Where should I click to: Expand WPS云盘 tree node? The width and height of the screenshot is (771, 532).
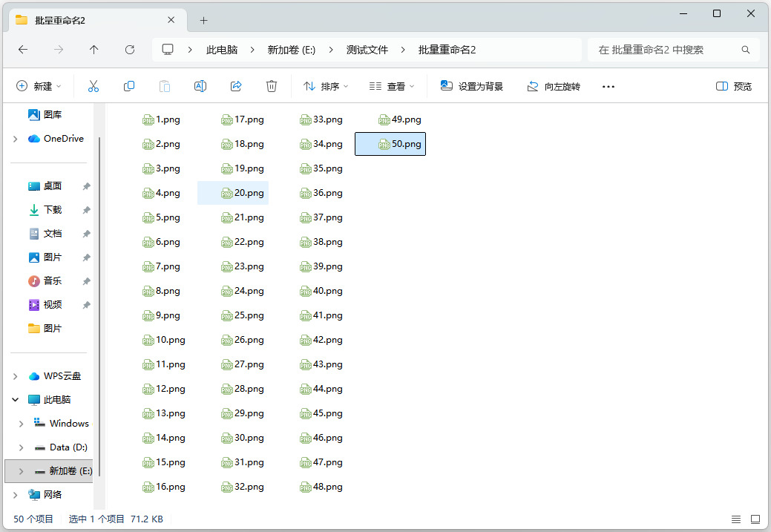[x=16, y=377]
